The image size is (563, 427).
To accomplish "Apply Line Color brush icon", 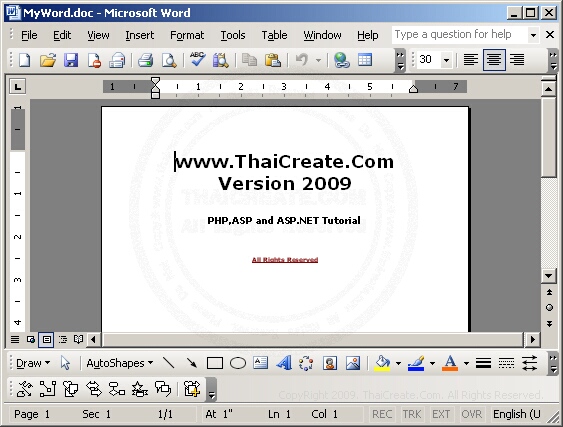I will 417,363.
